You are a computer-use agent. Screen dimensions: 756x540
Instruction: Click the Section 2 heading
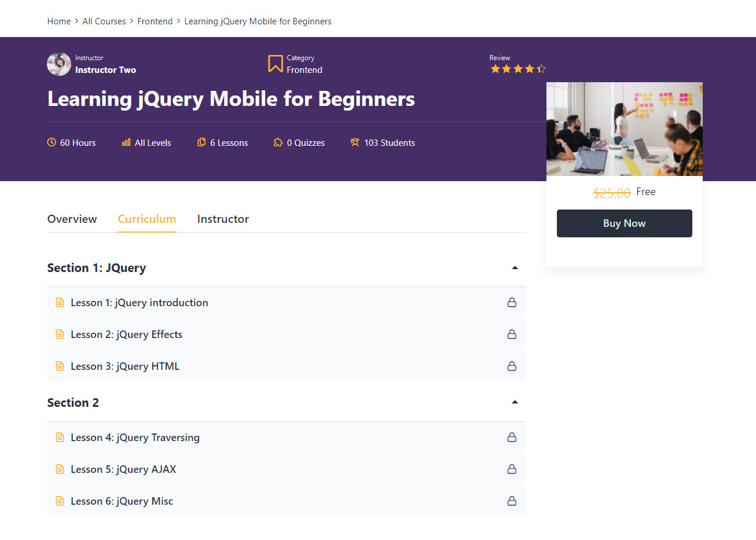[x=73, y=403]
